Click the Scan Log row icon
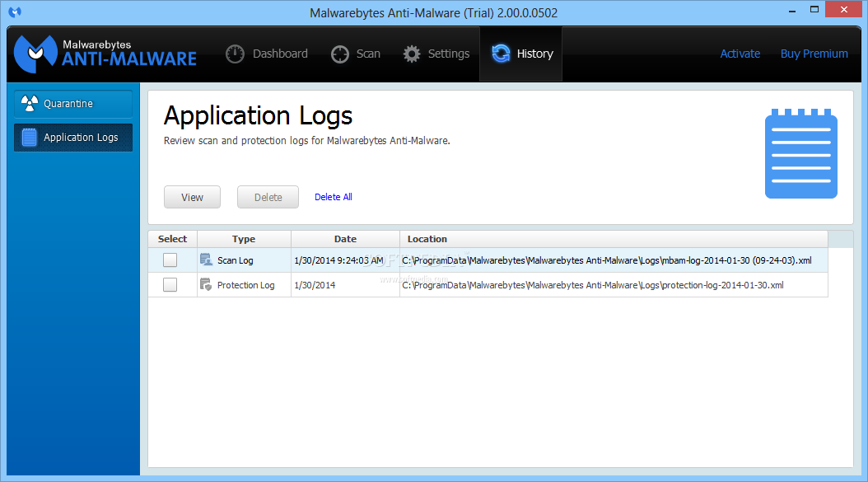The height and width of the screenshot is (482, 868). click(206, 260)
